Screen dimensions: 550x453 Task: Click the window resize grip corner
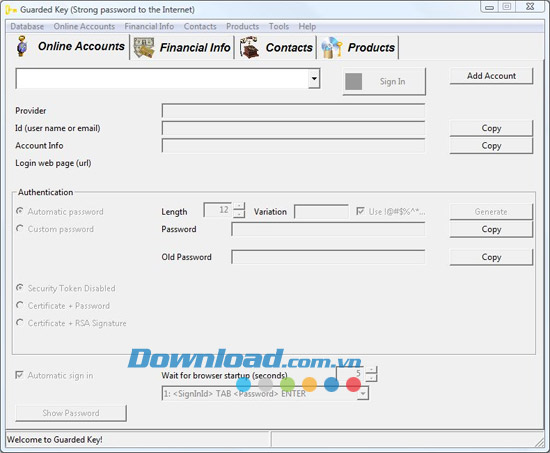coord(540,443)
